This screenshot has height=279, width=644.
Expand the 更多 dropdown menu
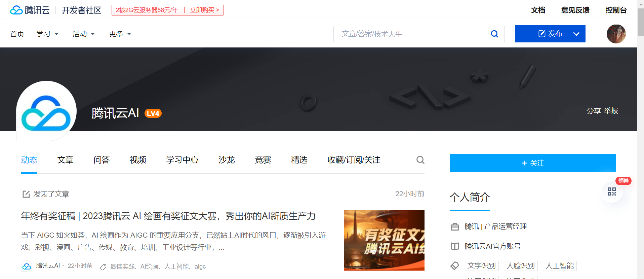pyautogui.click(x=120, y=34)
